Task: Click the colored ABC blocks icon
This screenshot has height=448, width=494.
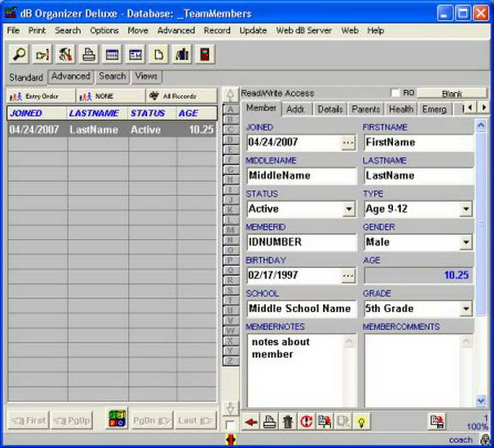Action: [117, 419]
